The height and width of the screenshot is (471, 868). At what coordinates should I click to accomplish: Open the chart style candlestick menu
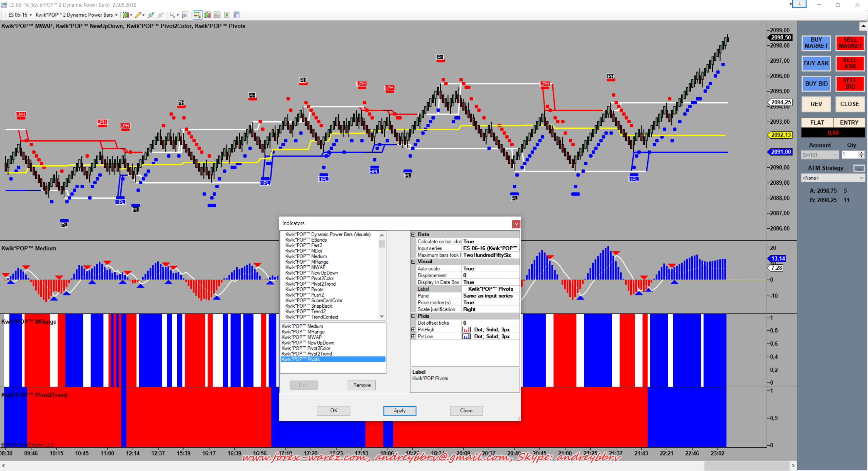pos(127,15)
